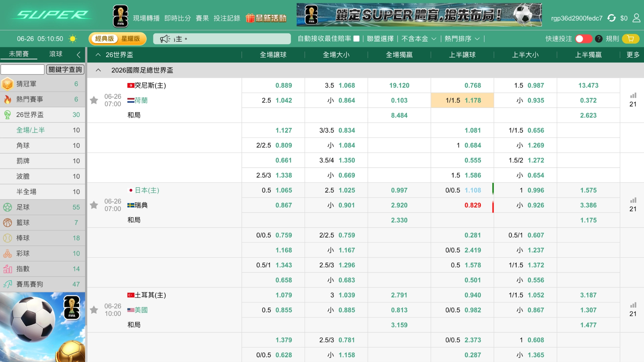Open the user profile icon

(636, 18)
